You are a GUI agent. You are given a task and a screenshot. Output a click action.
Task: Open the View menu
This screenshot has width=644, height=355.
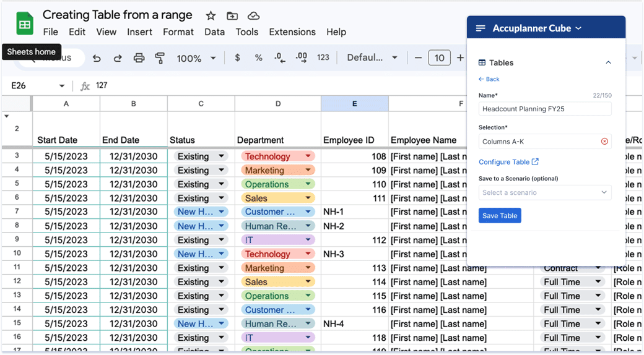(107, 32)
